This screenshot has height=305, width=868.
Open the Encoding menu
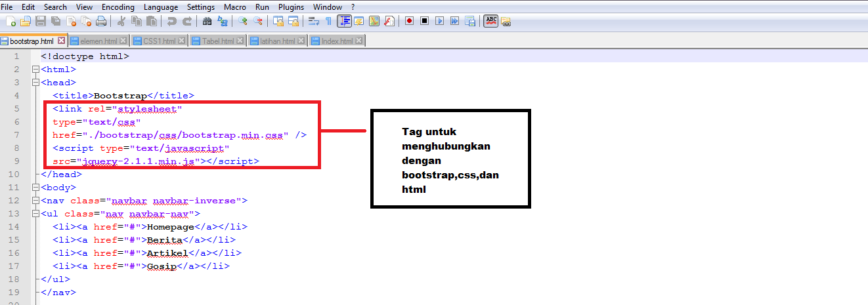118,7
